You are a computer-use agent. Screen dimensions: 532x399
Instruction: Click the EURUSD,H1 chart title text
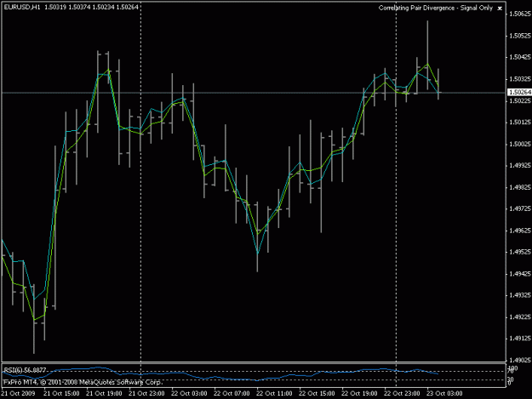pyautogui.click(x=22, y=7)
